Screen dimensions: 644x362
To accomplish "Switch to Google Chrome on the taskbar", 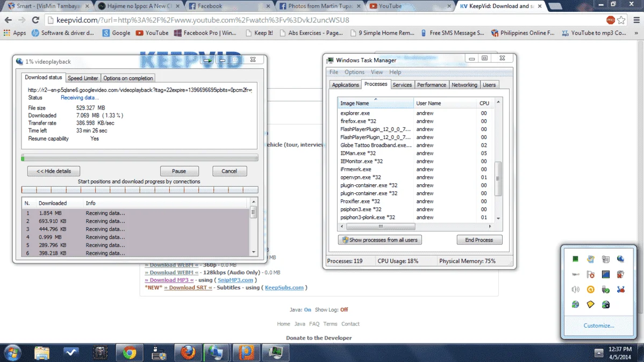I will pyautogui.click(x=130, y=352).
